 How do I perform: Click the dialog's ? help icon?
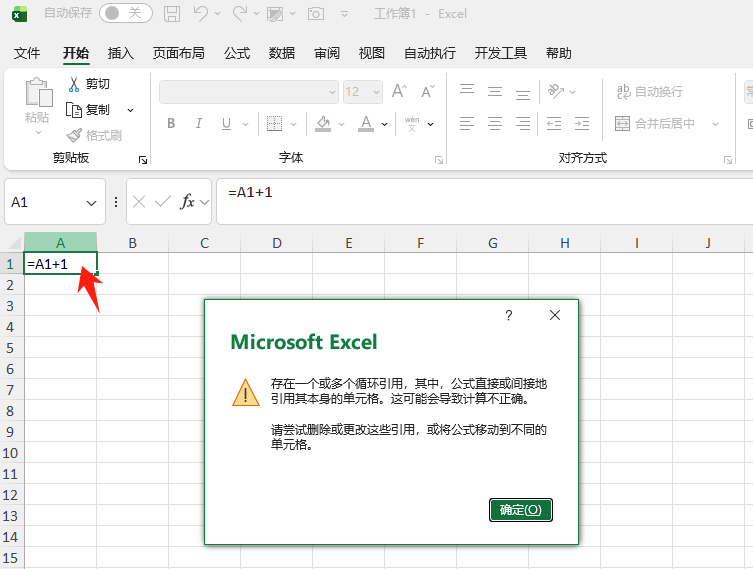pyautogui.click(x=509, y=315)
